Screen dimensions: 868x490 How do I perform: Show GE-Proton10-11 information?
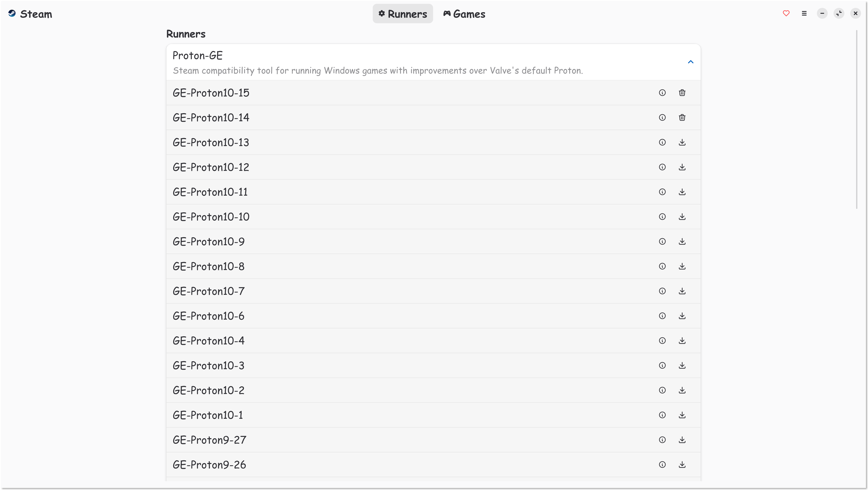click(x=662, y=192)
